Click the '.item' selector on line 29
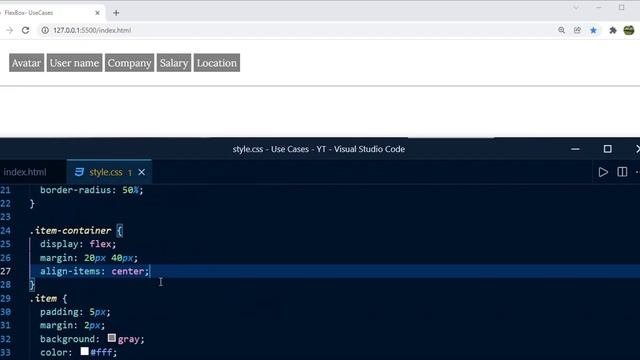640x360 pixels. pyautogui.click(x=43, y=298)
